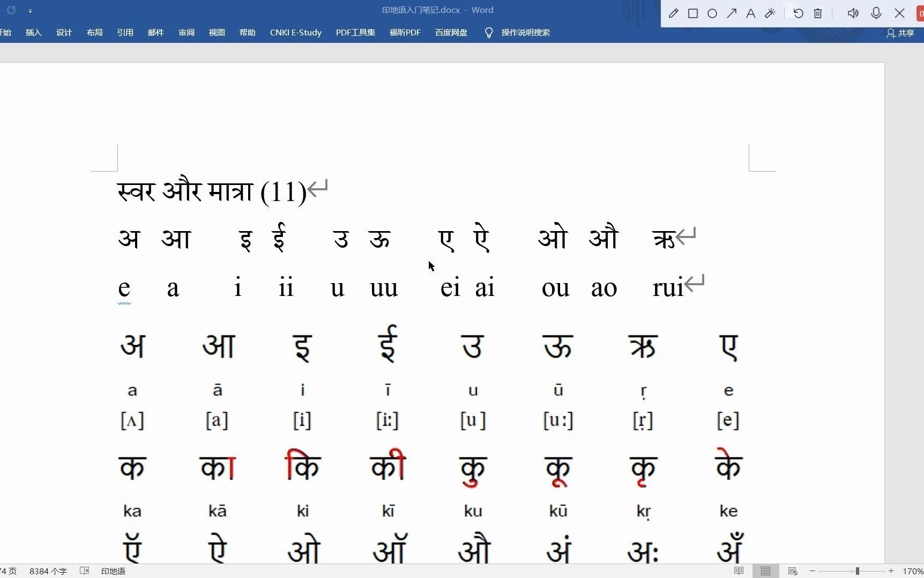Open the 邮件 ribbon tab
924x578 pixels.
(155, 33)
